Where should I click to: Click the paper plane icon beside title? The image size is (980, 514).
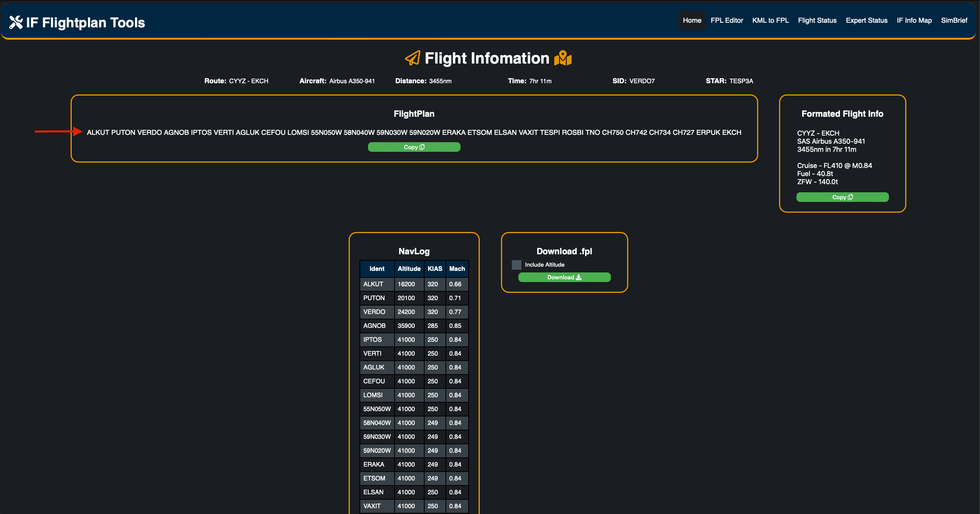tap(412, 58)
